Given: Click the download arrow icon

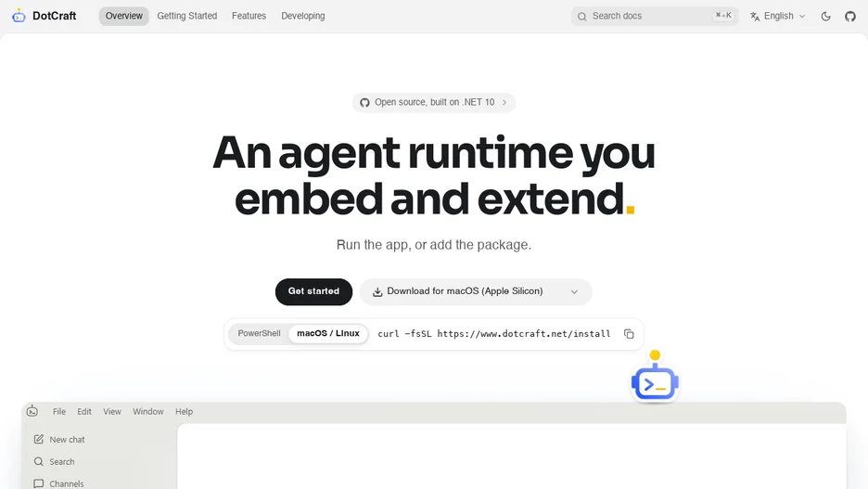Looking at the screenshot, I should (377, 292).
